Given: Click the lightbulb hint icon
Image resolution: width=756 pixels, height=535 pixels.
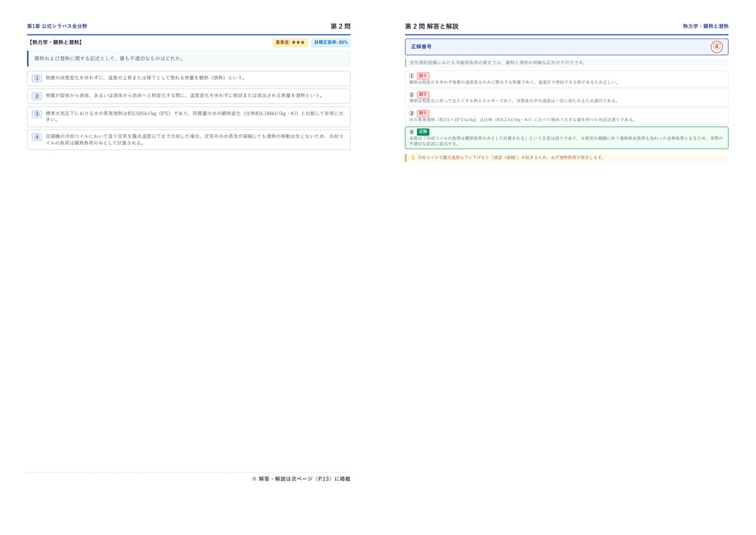Looking at the screenshot, I should point(413,157).
